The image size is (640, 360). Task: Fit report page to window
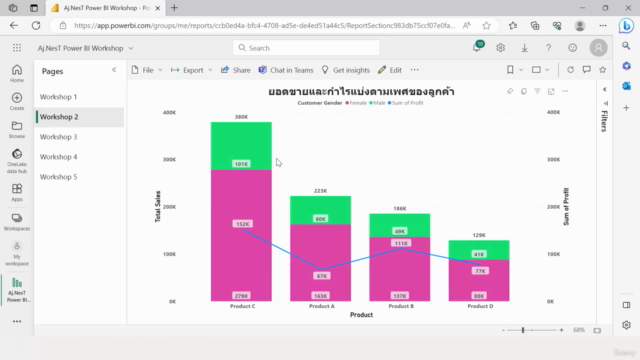[597, 330]
